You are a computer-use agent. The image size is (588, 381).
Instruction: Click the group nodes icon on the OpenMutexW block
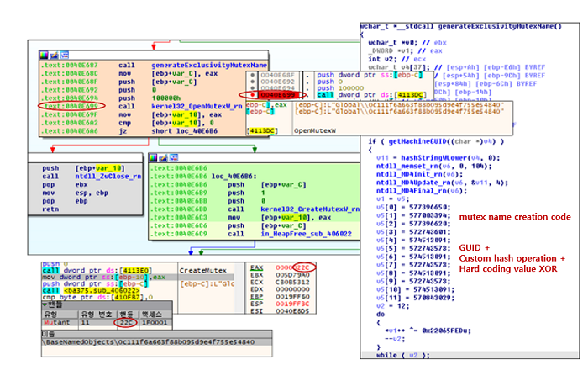pos(65,56)
